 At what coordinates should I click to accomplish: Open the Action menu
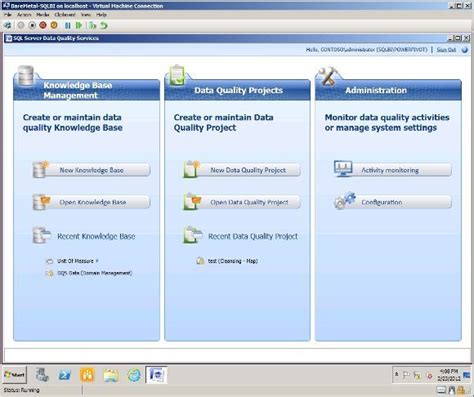coord(24,15)
